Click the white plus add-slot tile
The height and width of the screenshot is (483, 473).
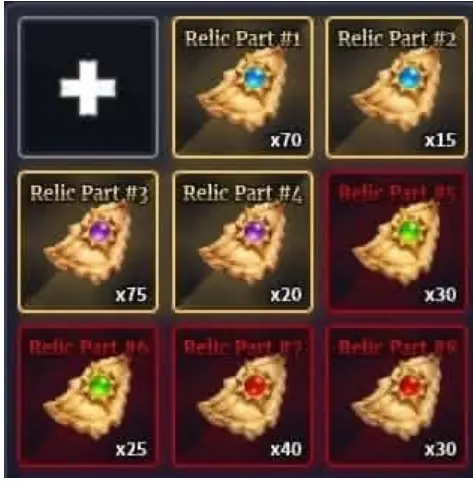[88, 87]
